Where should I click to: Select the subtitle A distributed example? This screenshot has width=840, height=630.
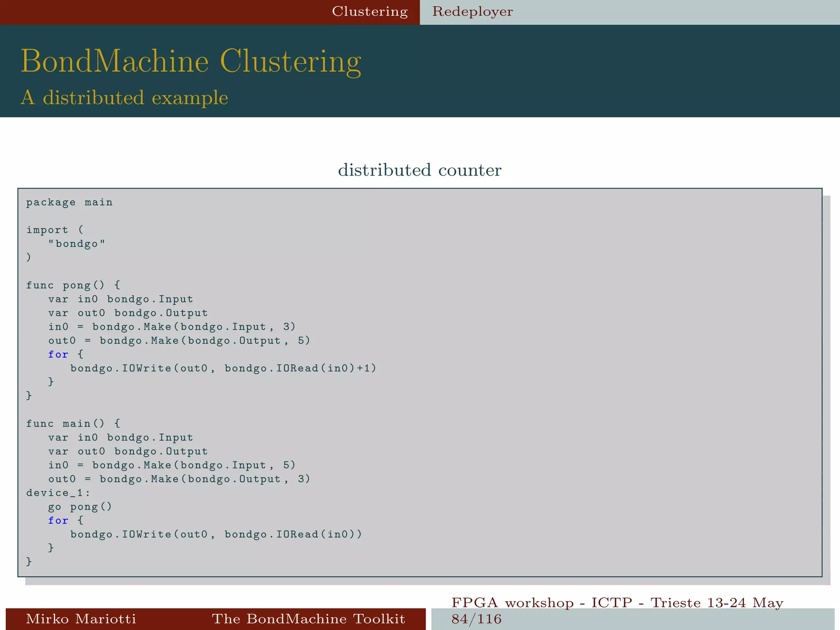(x=124, y=98)
